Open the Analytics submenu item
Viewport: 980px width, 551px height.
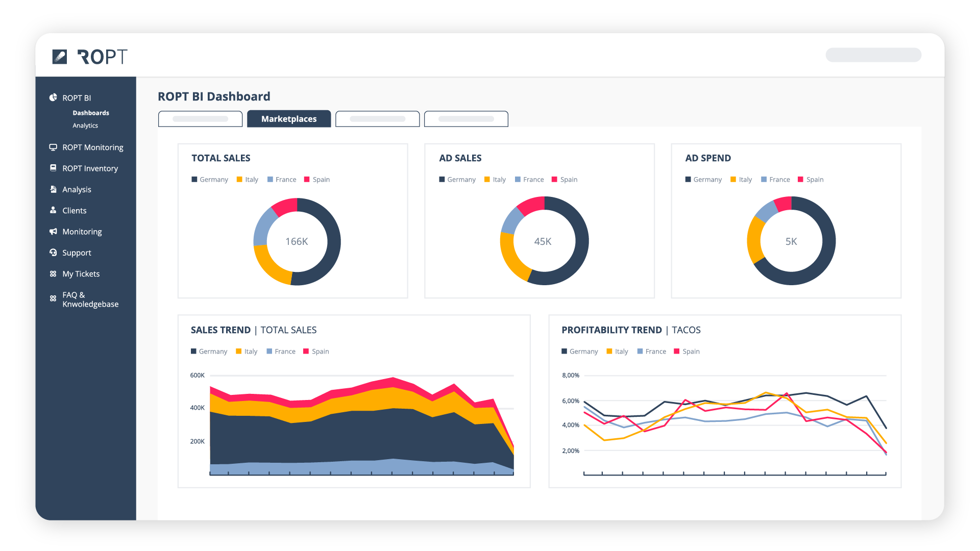(85, 126)
